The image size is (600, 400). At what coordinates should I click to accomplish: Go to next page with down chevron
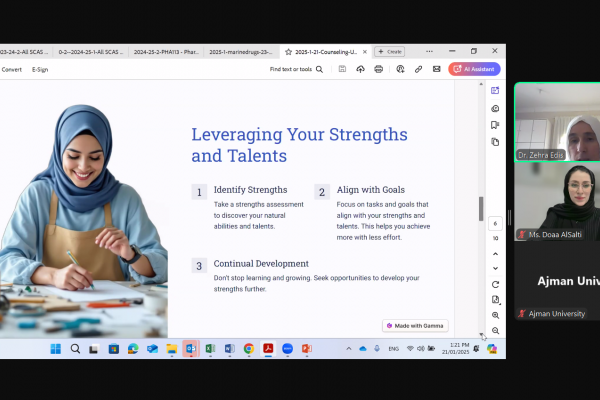(495, 269)
